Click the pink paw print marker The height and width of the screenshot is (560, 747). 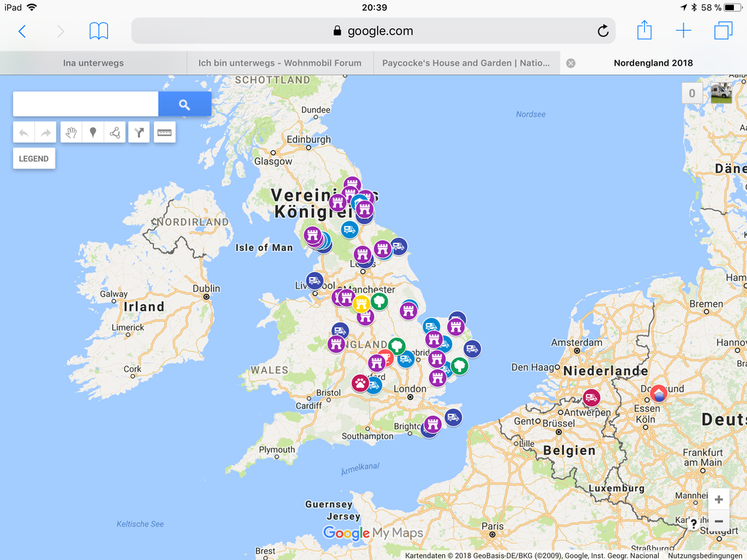click(x=360, y=383)
